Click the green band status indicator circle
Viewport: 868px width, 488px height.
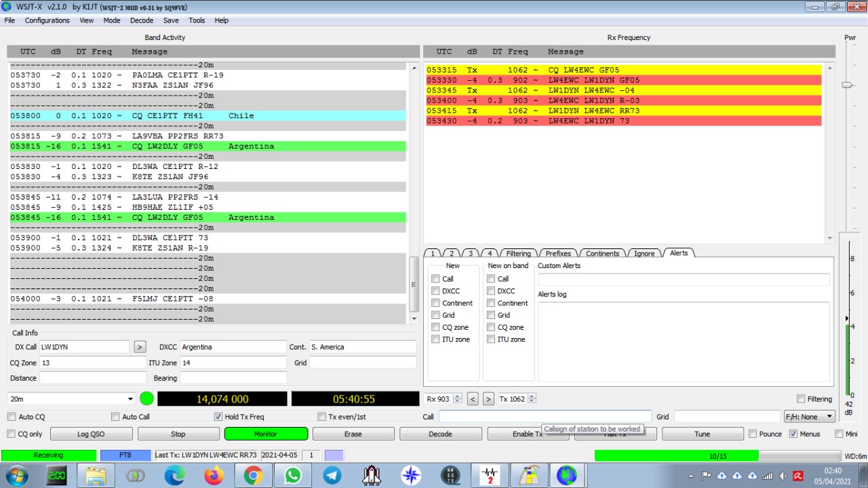pos(146,398)
